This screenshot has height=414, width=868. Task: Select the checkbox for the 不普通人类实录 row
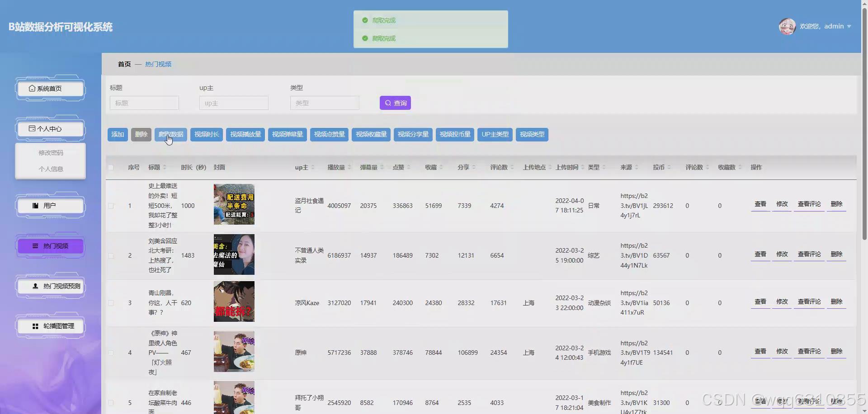click(111, 255)
